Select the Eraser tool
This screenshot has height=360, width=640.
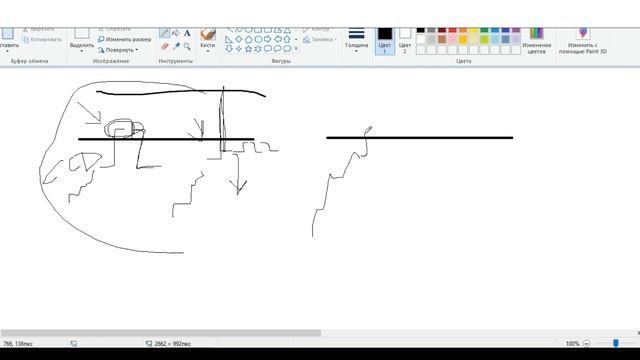pyautogui.click(x=164, y=47)
